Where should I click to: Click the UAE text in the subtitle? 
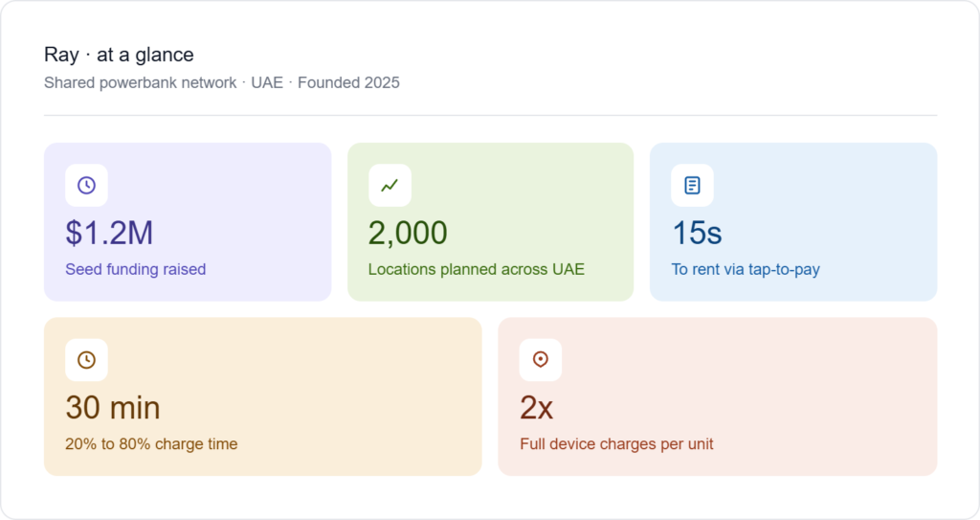pyautogui.click(x=267, y=82)
